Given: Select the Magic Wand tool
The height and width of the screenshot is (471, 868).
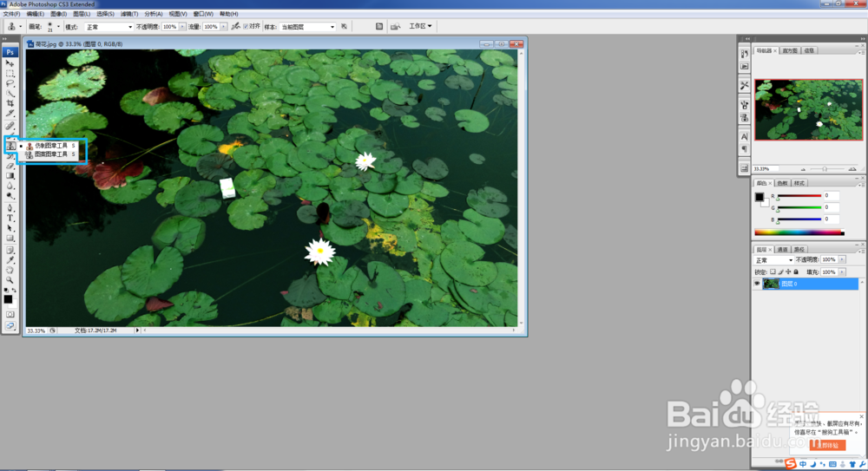Looking at the screenshot, I should point(10,93).
